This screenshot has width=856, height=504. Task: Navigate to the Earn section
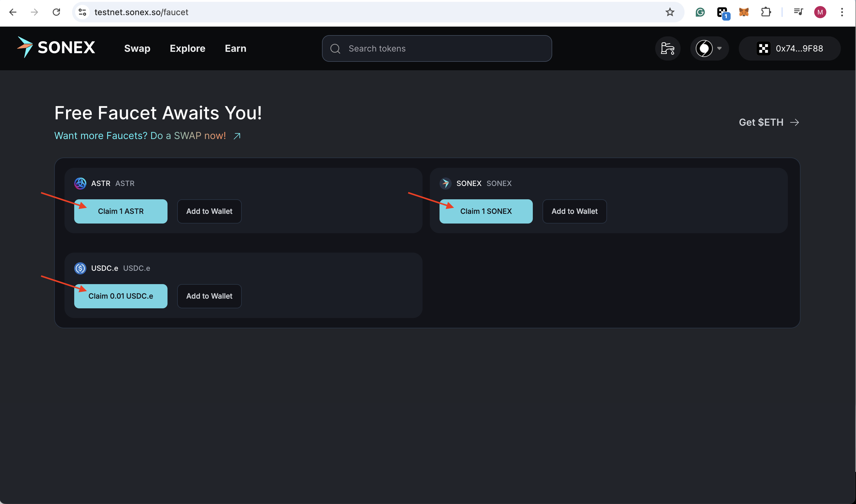tap(235, 48)
